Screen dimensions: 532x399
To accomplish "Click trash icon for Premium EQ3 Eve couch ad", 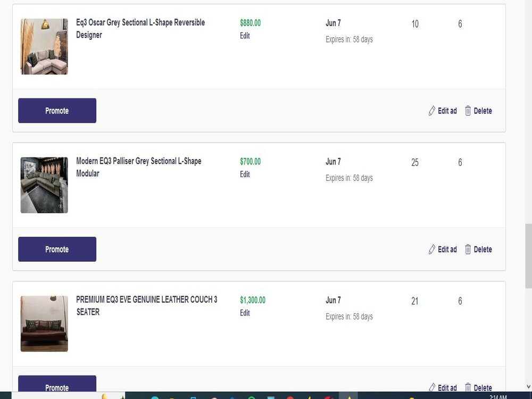I will point(468,387).
